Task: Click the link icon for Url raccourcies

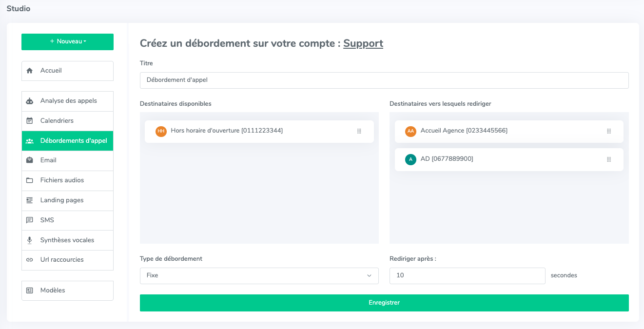Action: pyautogui.click(x=30, y=260)
